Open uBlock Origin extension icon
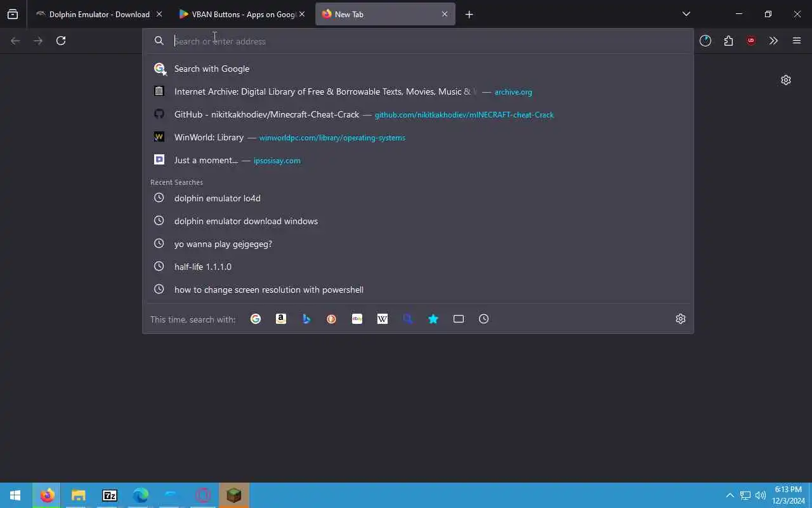The width and height of the screenshot is (812, 508). point(751,41)
